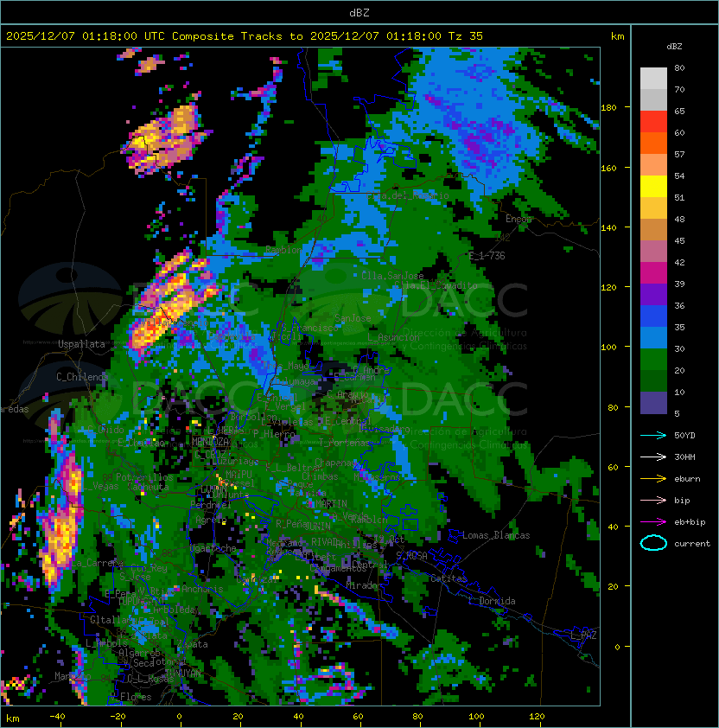Click the 'MENDOZA' city label on the map
This screenshot has height=728, width=719.
(x=210, y=442)
